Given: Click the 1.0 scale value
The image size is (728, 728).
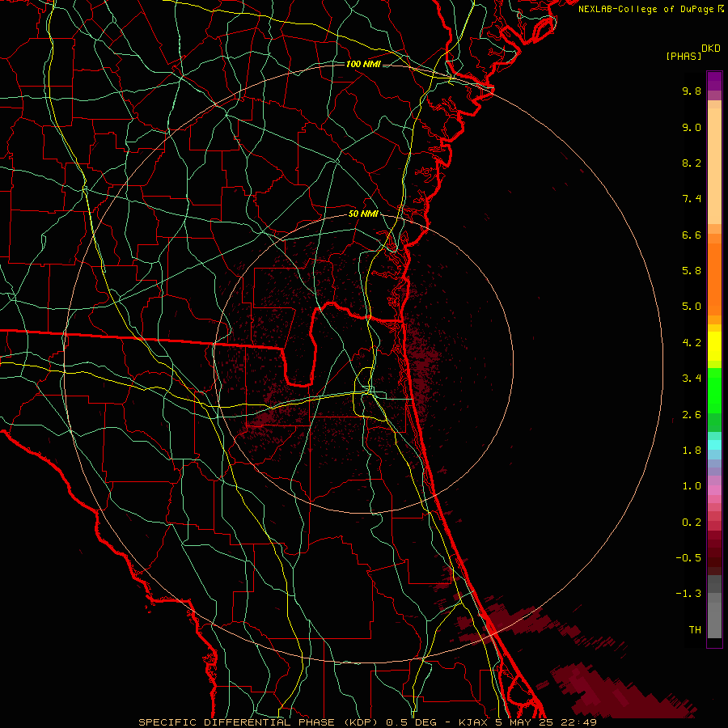Looking at the screenshot, I should pyautogui.click(x=692, y=486).
